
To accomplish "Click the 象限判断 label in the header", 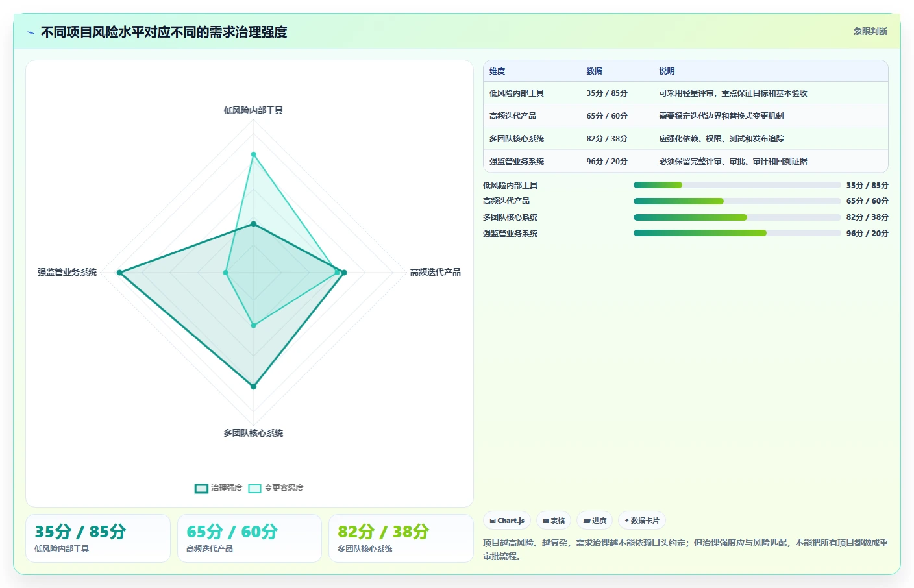I will pos(870,31).
